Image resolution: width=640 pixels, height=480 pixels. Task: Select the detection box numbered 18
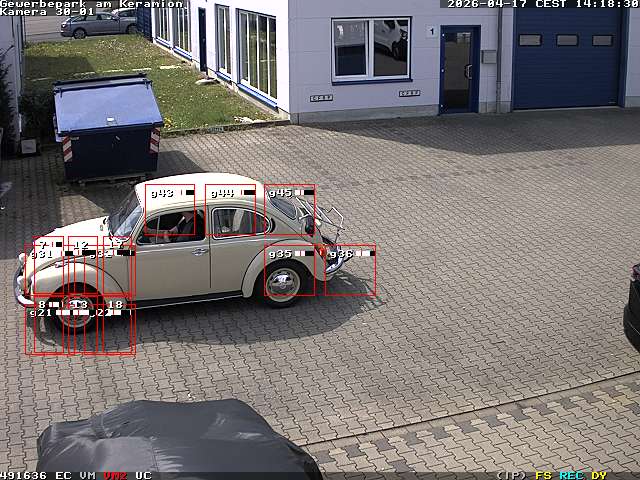pos(118,327)
